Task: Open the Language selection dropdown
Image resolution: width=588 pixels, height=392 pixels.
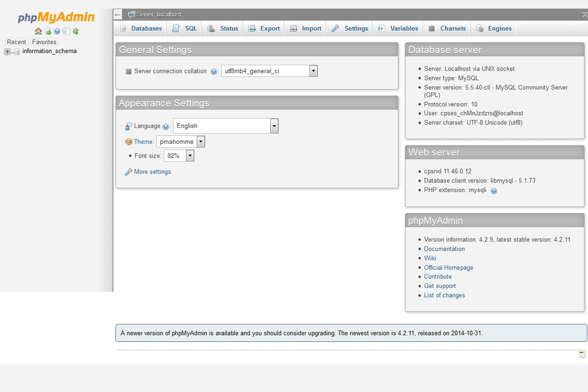Action: click(x=274, y=126)
